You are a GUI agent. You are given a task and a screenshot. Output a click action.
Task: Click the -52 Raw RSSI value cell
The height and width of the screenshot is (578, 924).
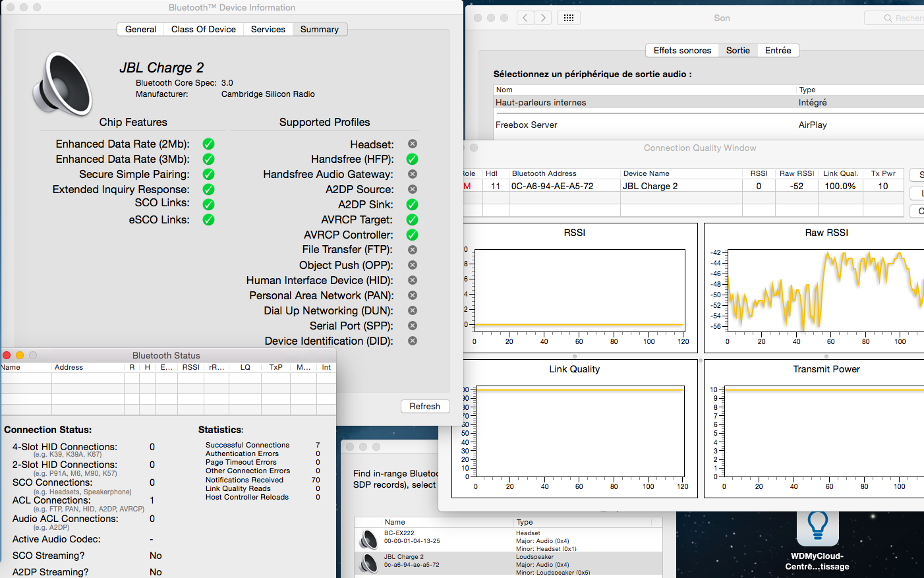pyautogui.click(x=797, y=186)
